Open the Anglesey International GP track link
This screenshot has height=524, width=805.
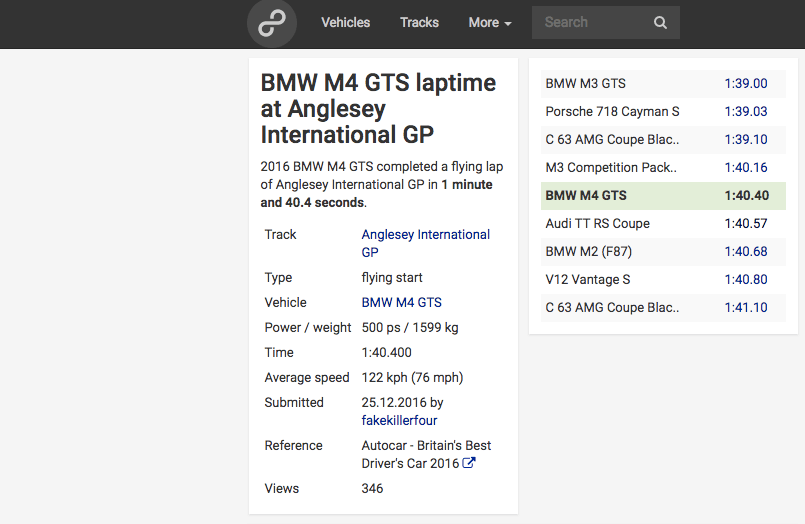tap(426, 243)
